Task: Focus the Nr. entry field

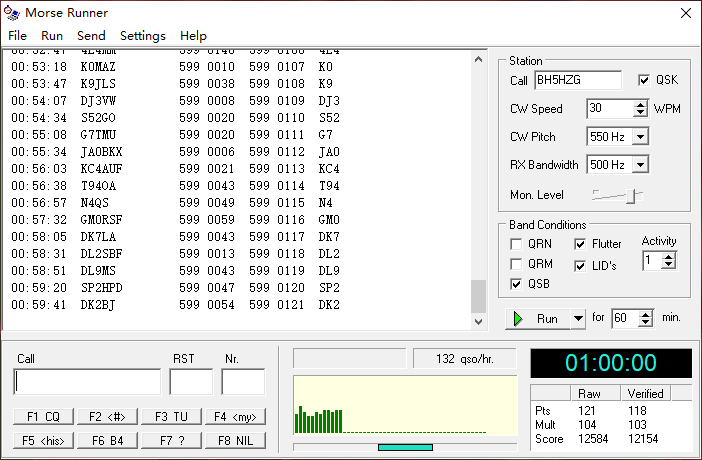Action: (243, 382)
